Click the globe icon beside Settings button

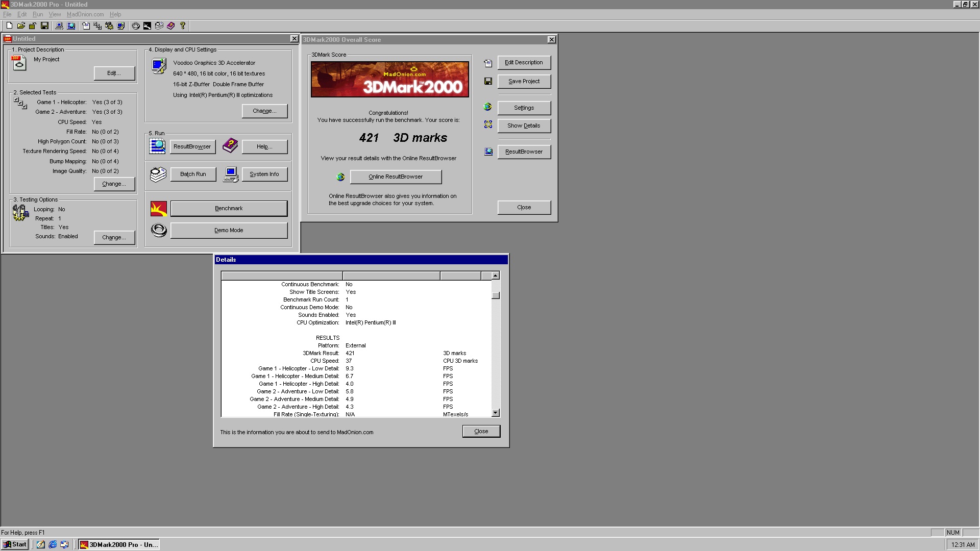pos(488,107)
